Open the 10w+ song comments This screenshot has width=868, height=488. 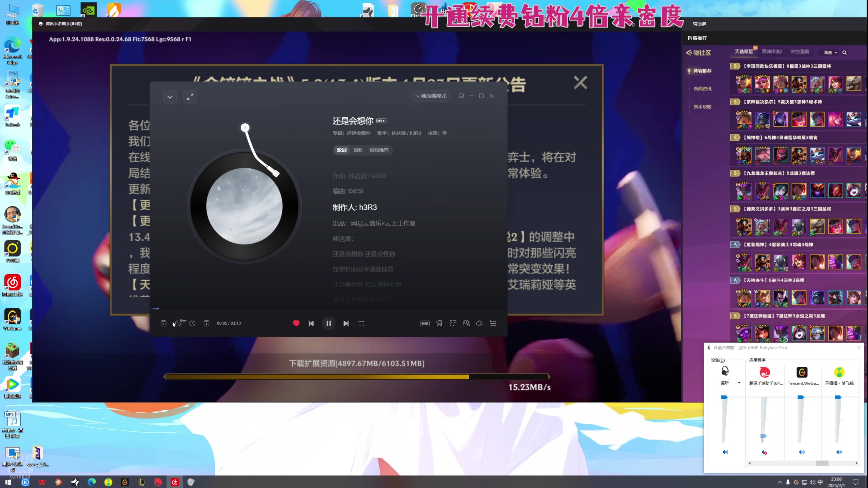[x=179, y=323]
